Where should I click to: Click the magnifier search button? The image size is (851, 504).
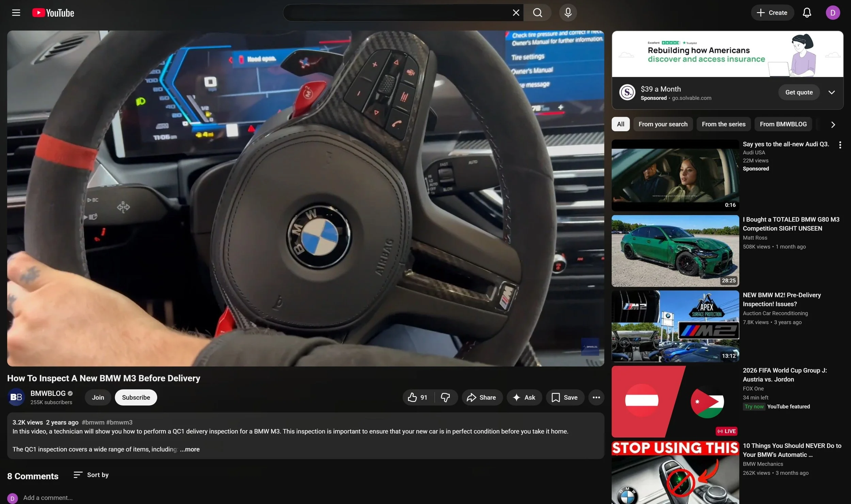(x=537, y=13)
